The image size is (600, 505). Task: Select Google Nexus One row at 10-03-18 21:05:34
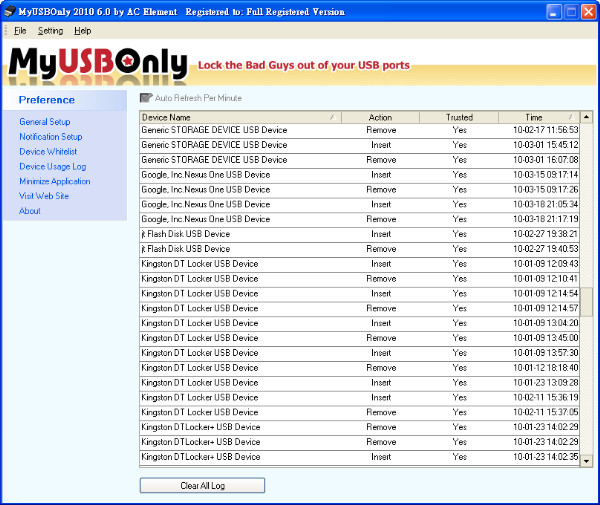[x=359, y=204]
